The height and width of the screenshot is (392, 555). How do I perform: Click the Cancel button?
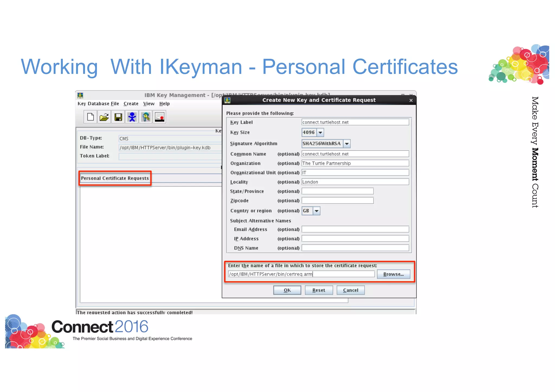351,290
